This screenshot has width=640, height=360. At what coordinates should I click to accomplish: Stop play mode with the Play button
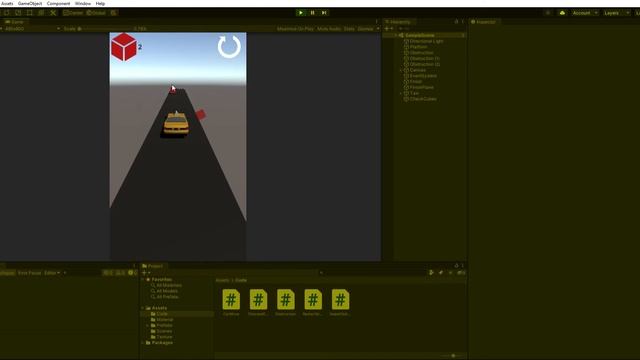(x=301, y=13)
